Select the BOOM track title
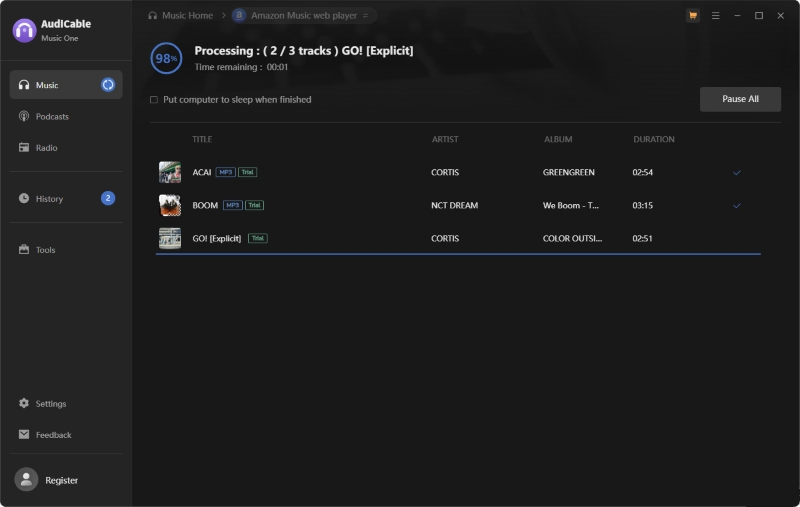The height and width of the screenshot is (507, 800). 205,205
